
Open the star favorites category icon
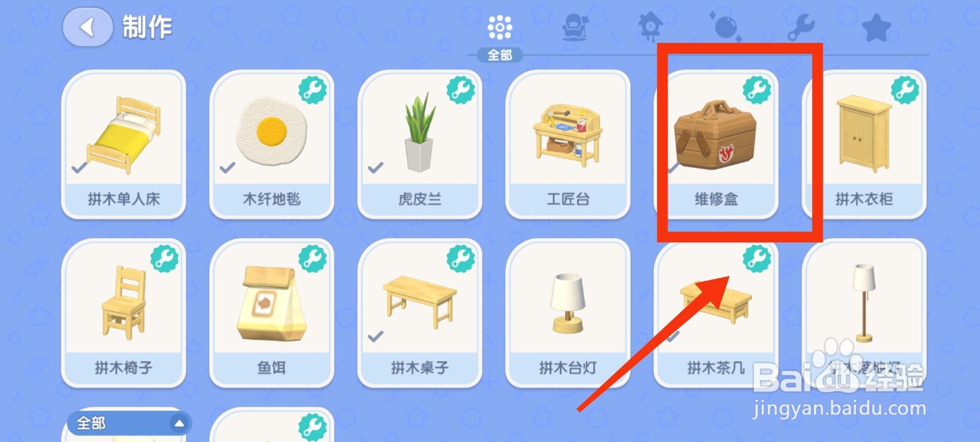[876, 28]
